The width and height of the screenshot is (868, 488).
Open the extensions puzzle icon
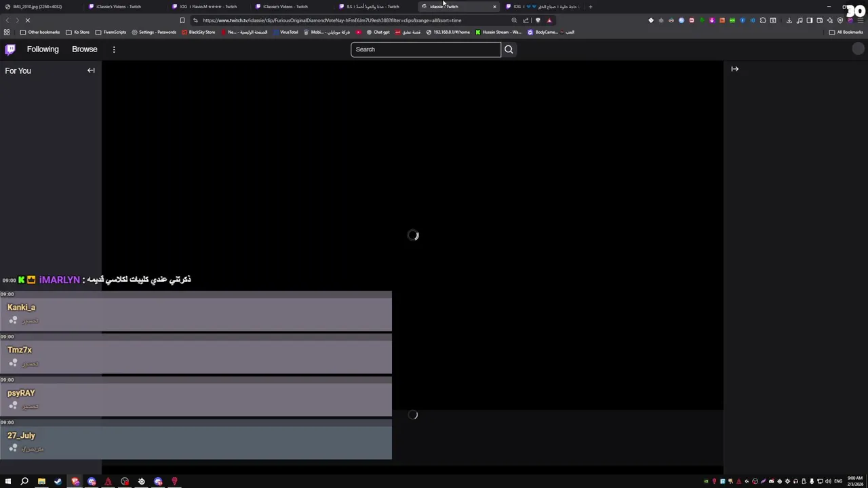click(763, 20)
